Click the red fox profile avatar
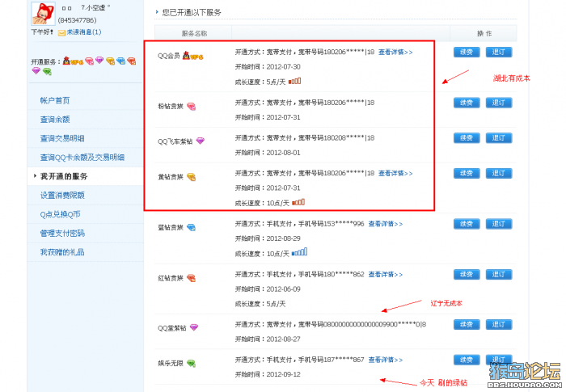This screenshot has height=392, width=566. pos(43,14)
